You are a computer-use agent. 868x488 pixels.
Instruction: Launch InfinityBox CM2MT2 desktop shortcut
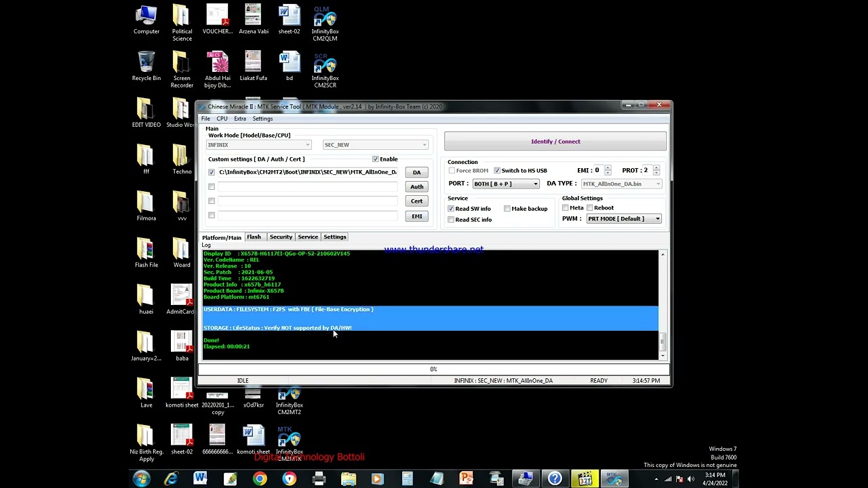[289, 401]
